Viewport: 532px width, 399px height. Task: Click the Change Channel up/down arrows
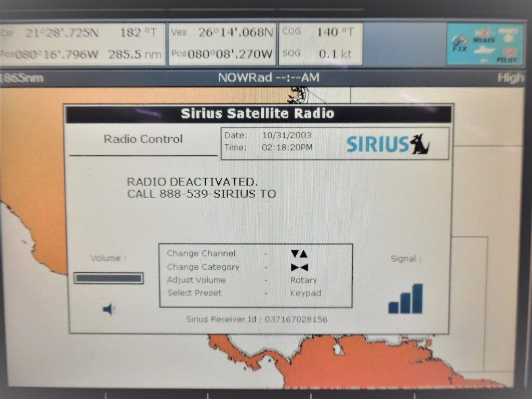tap(299, 254)
